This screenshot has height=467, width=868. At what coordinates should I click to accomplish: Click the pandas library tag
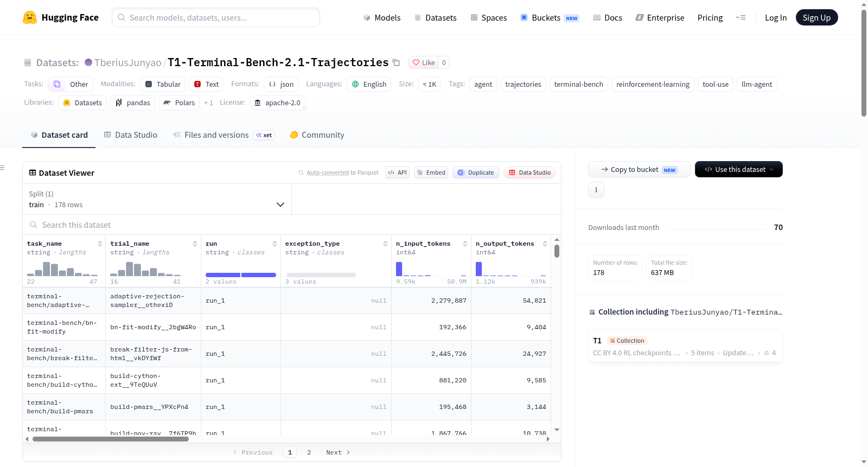(132, 103)
